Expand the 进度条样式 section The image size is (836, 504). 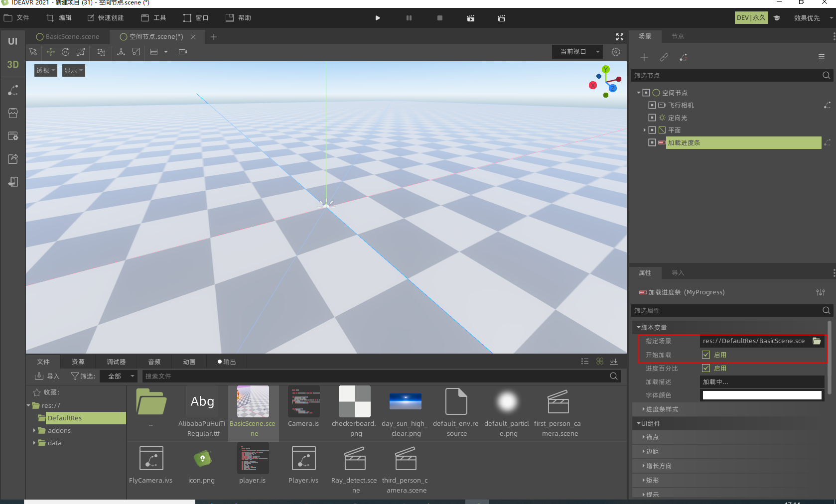point(660,409)
